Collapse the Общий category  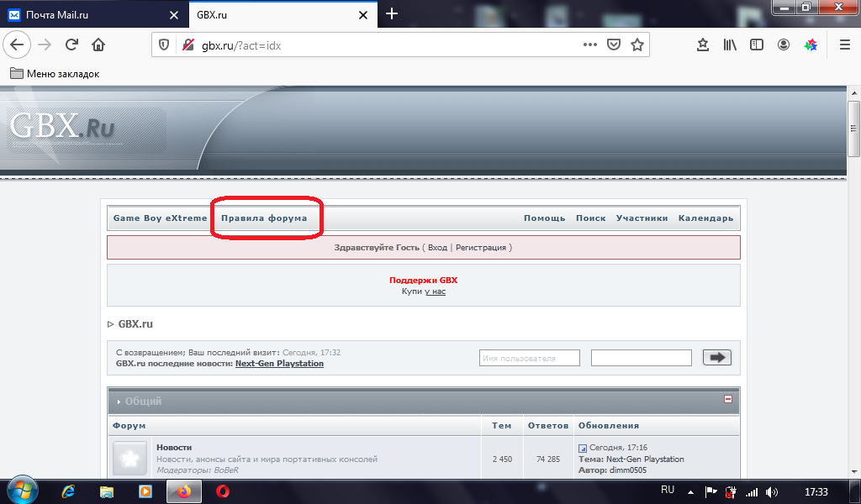coord(728,399)
